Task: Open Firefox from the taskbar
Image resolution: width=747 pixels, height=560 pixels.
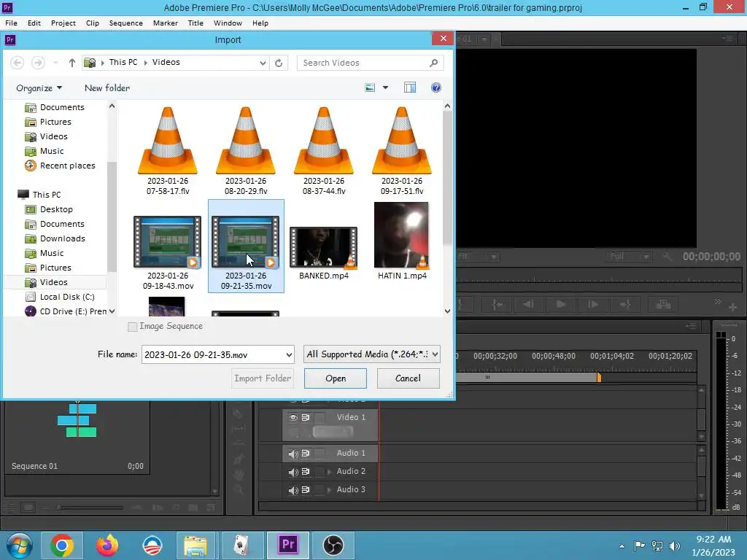Action: coord(107,545)
